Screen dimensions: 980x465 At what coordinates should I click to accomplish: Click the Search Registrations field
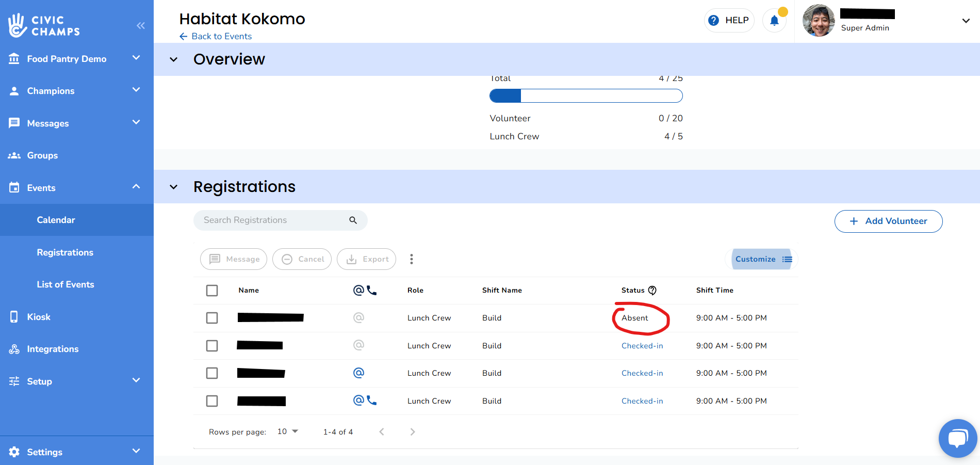pyautogui.click(x=281, y=220)
